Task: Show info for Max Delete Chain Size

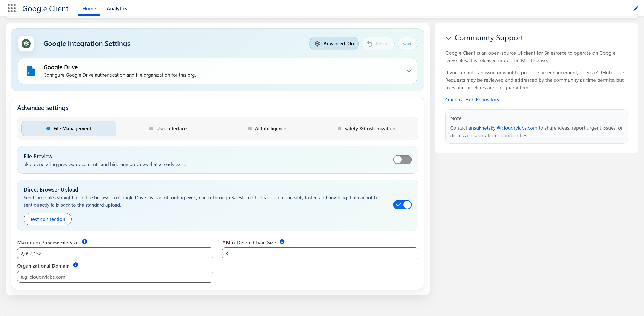Action: 282,242
